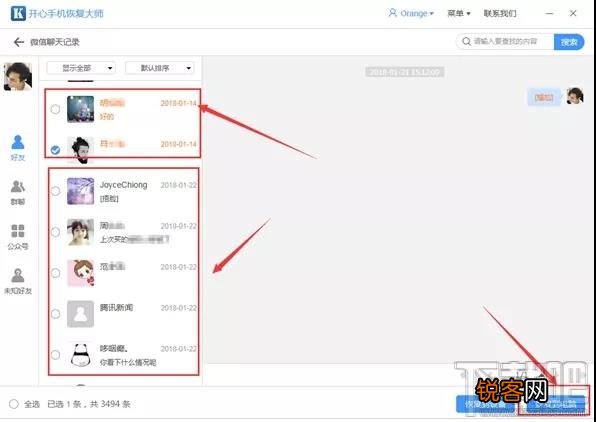Click the sender avatar in the chat pane
This screenshot has height=422, width=596.
point(575,96)
